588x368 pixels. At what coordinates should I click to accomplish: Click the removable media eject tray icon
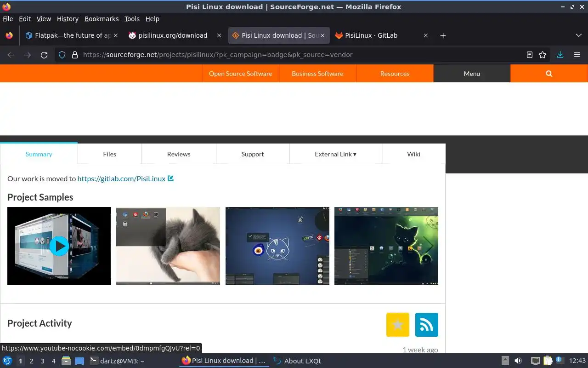[x=505, y=361]
